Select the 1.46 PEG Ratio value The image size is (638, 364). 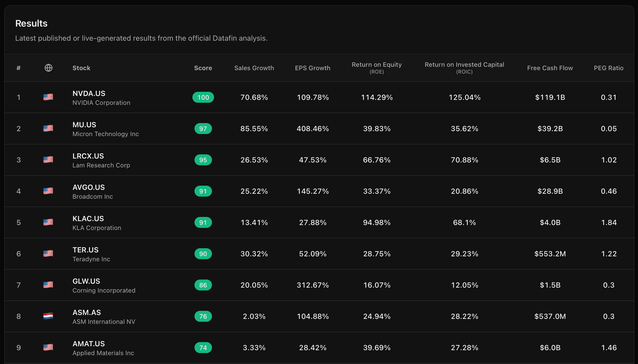(609, 348)
